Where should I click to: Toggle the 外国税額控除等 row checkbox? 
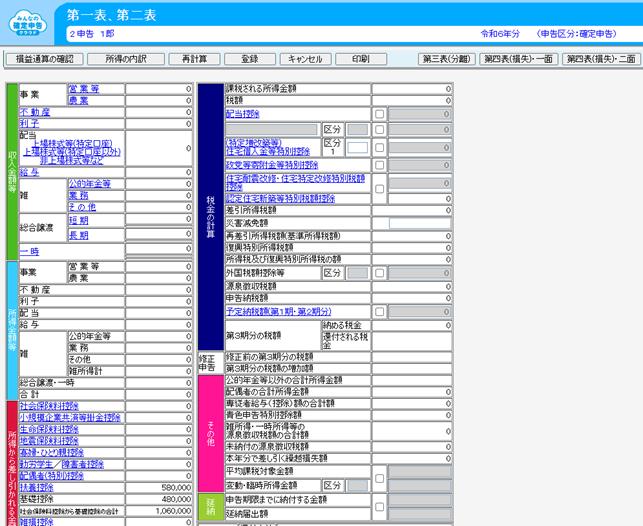point(379,272)
